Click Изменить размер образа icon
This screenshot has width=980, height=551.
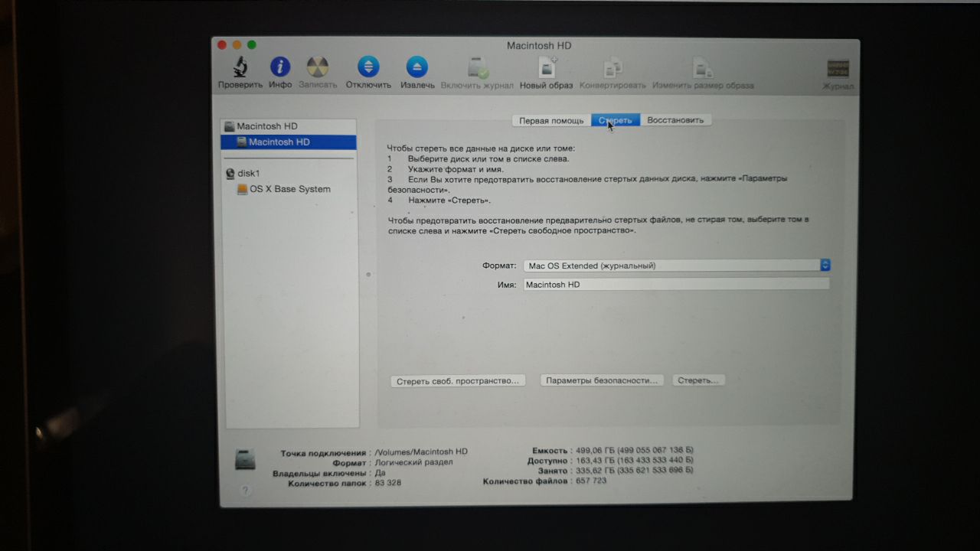pyautogui.click(x=703, y=67)
